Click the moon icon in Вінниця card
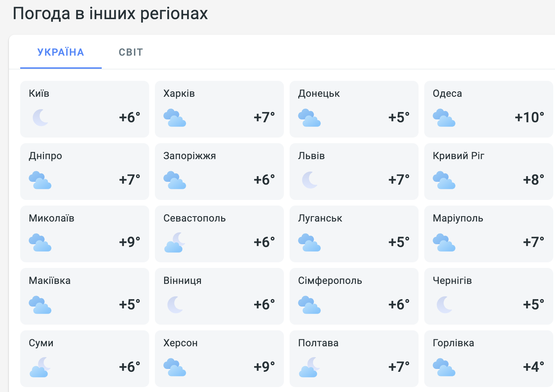This screenshot has height=392, width=555. click(x=175, y=305)
